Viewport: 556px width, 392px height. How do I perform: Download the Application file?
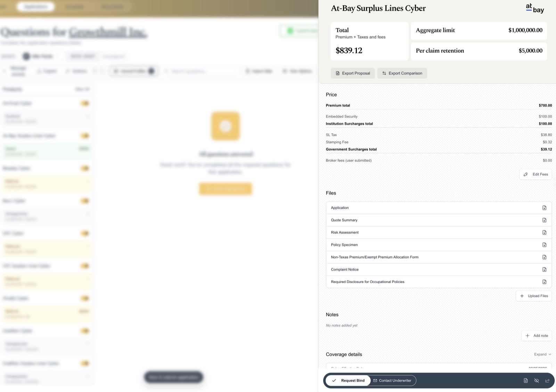coord(544,208)
